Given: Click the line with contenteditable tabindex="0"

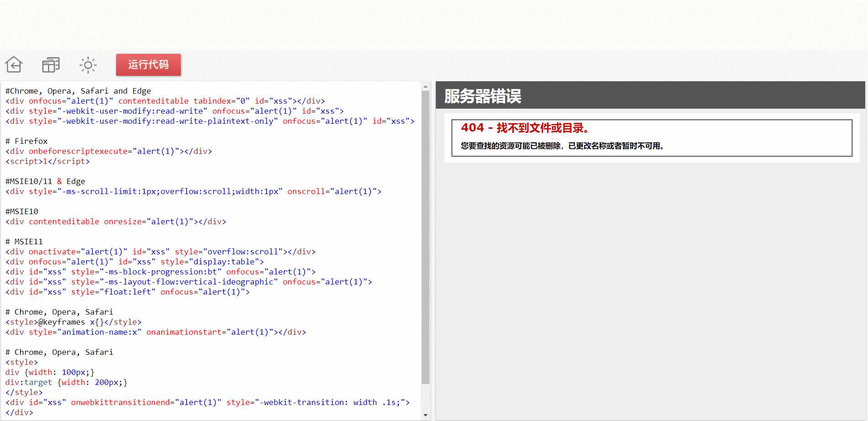Looking at the screenshot, I should coord(165,101).
